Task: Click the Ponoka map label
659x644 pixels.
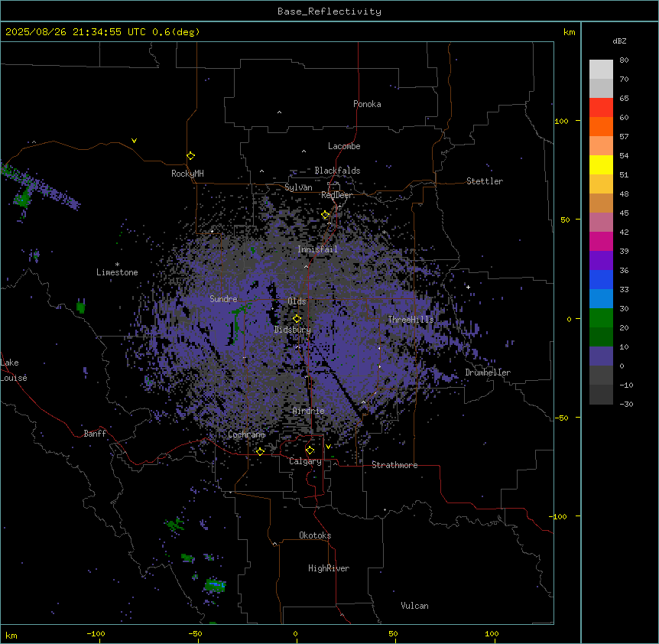Action: click(x=367, y=104)
